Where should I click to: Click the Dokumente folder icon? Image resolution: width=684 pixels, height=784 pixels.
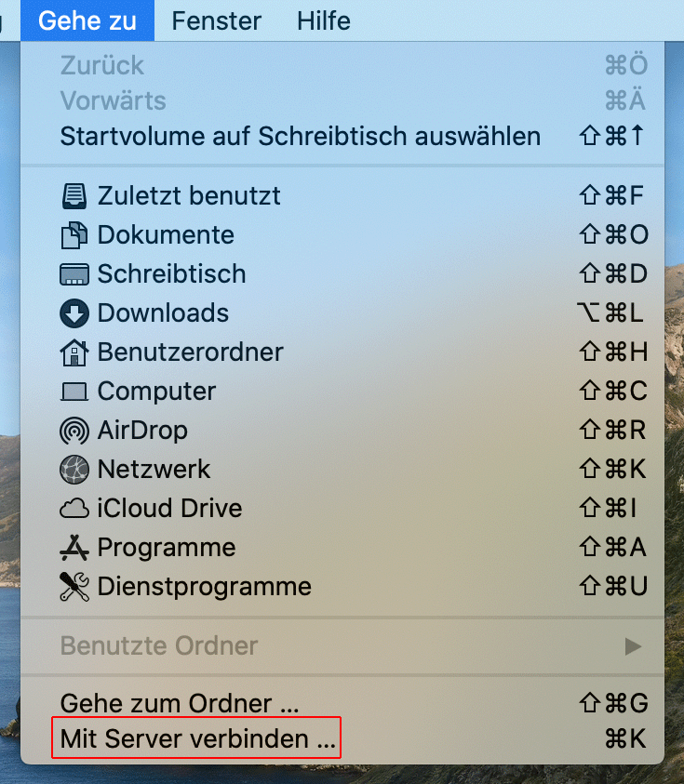click(x=74, y=235)
